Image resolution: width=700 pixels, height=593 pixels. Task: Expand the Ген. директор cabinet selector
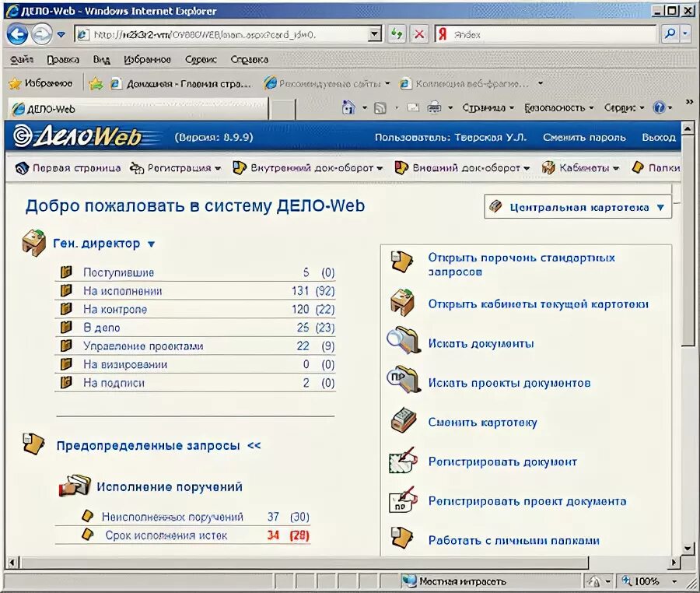pyautogui.click(x=152, y=244)
